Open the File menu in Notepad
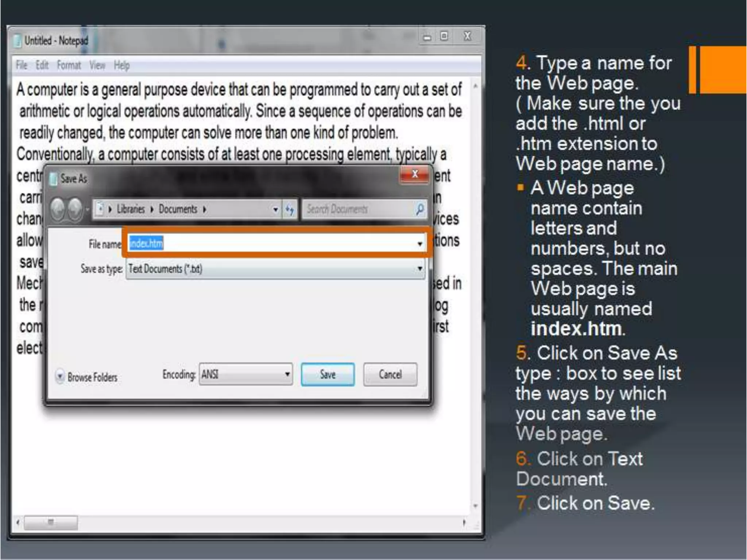The height and width of the screenshot is (560, 747). [x=22, y=65]
